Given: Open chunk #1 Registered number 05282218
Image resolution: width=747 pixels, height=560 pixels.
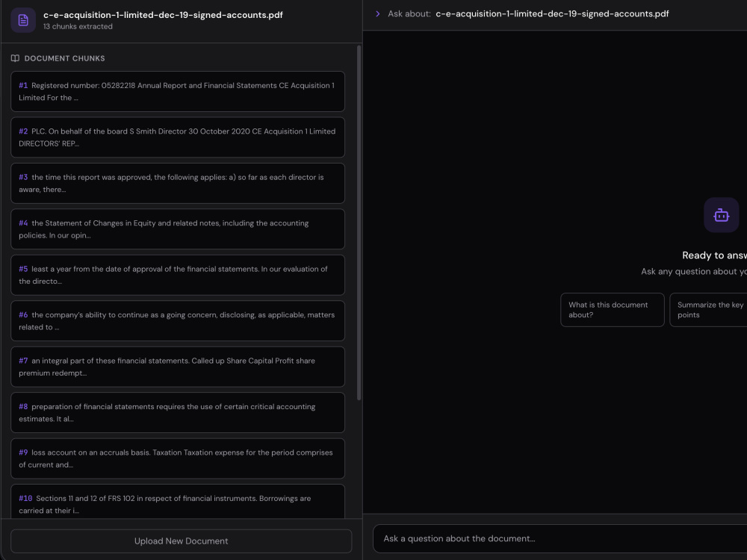Looking at the screenshot, I should point(178,91).
